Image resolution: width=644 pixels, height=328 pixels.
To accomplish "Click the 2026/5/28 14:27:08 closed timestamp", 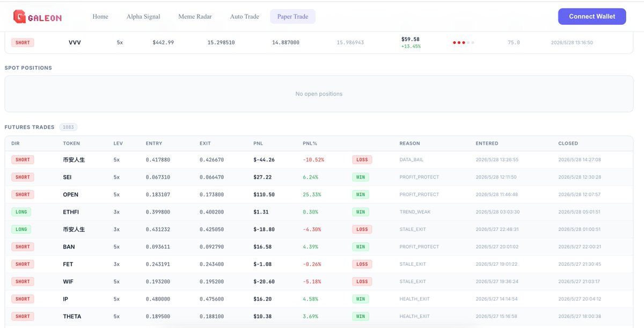I will pos(580,159).
